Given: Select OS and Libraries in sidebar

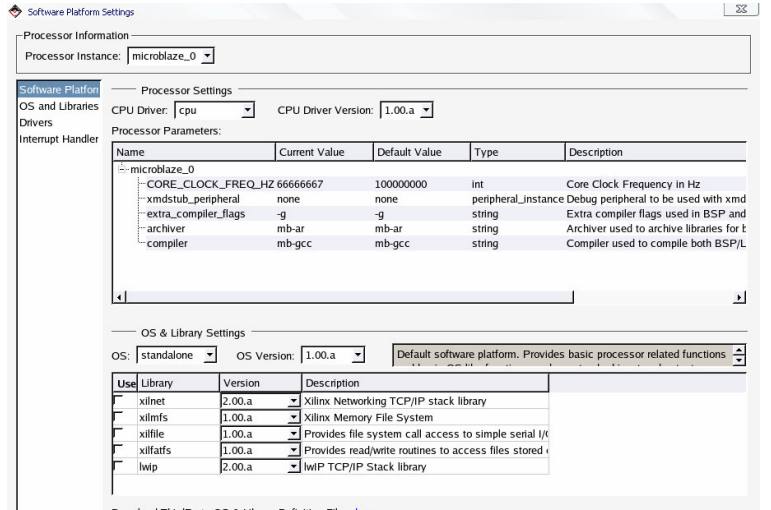Looking at the screenshot, I should click(x=58, y=106).
